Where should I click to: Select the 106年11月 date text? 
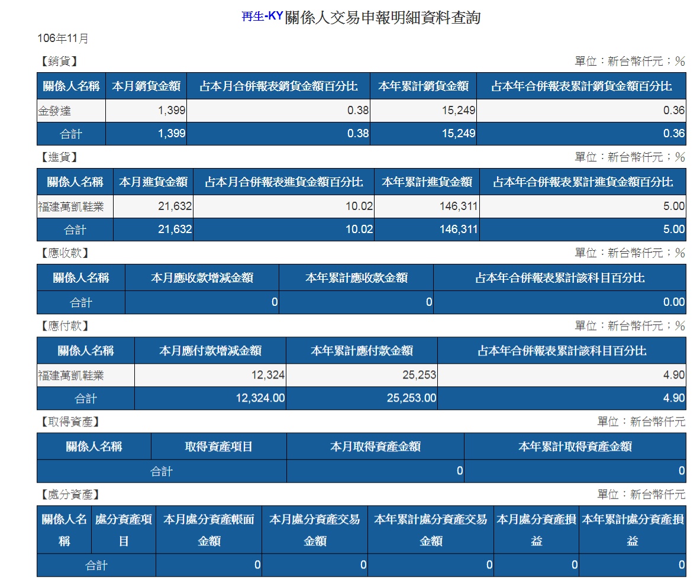tap(63, 38)
